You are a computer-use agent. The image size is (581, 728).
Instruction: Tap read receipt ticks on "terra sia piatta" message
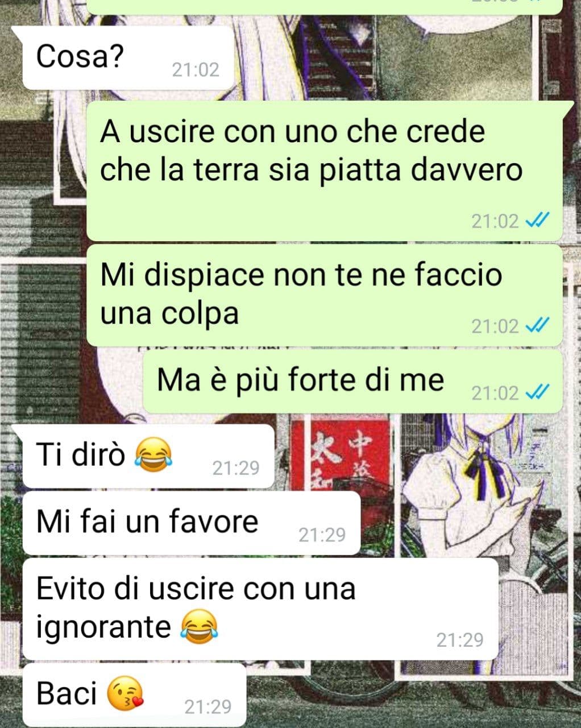537,221
